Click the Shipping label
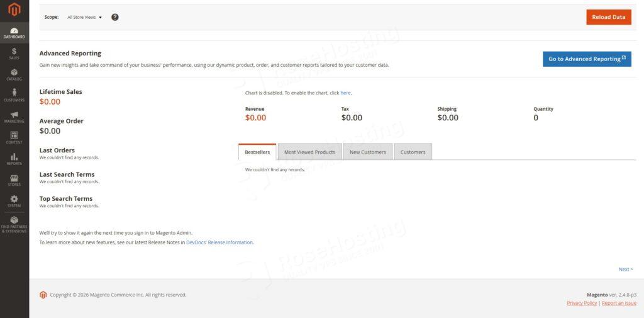The height and width of the screenshot is (318, 644). [x=447, y=109]
